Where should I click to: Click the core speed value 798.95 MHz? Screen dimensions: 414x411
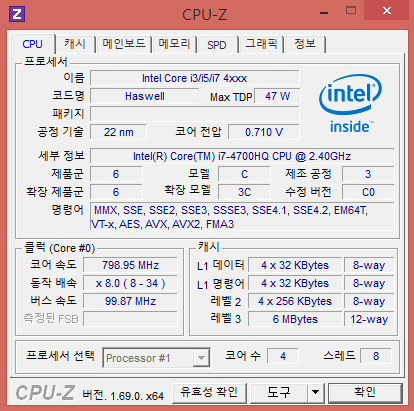coord(130,265)
